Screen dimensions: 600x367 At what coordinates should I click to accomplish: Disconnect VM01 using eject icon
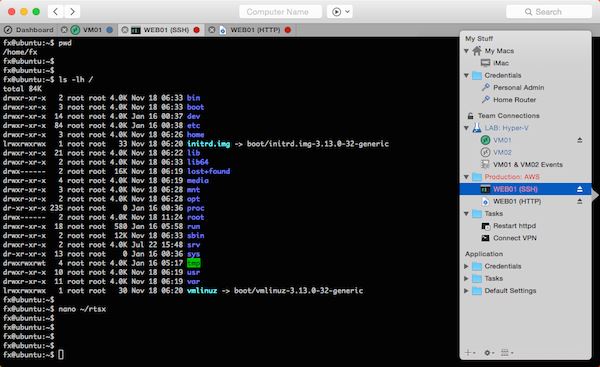[x=580, y=140]
